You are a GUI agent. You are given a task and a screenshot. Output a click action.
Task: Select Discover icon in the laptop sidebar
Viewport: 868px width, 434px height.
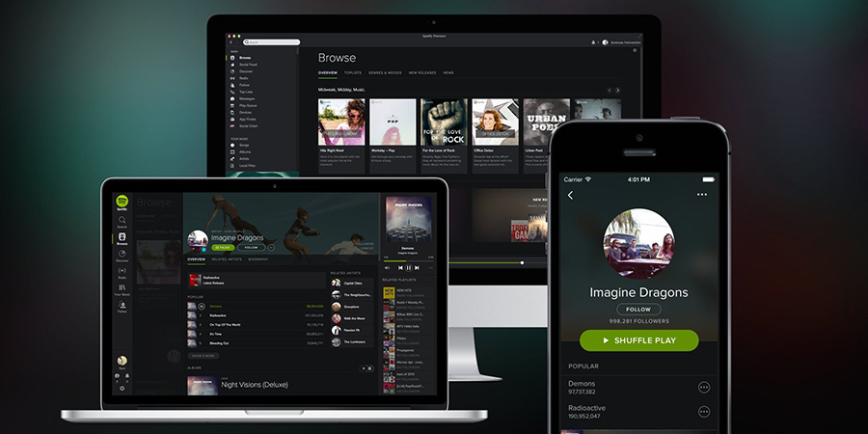pos(122,255)
